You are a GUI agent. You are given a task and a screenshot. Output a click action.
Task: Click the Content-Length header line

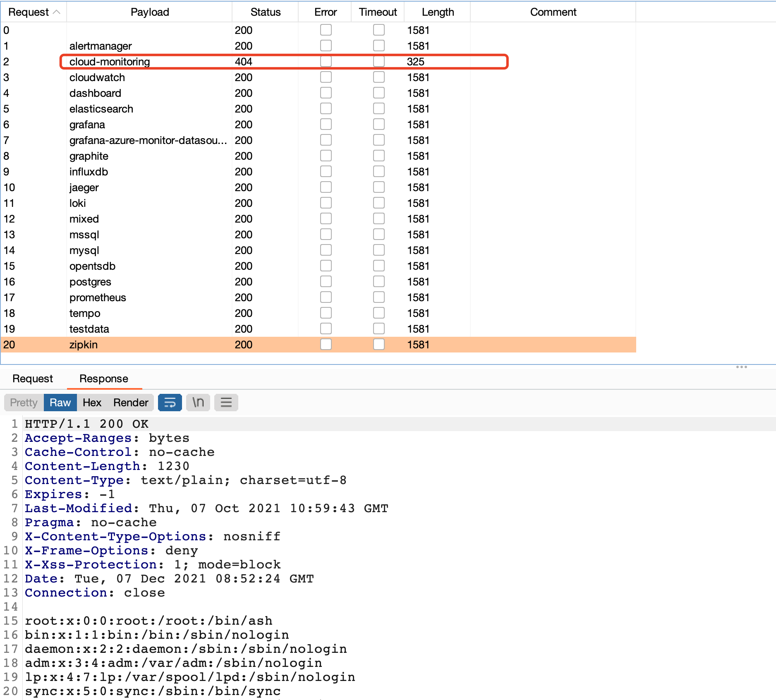click(107, 466)
